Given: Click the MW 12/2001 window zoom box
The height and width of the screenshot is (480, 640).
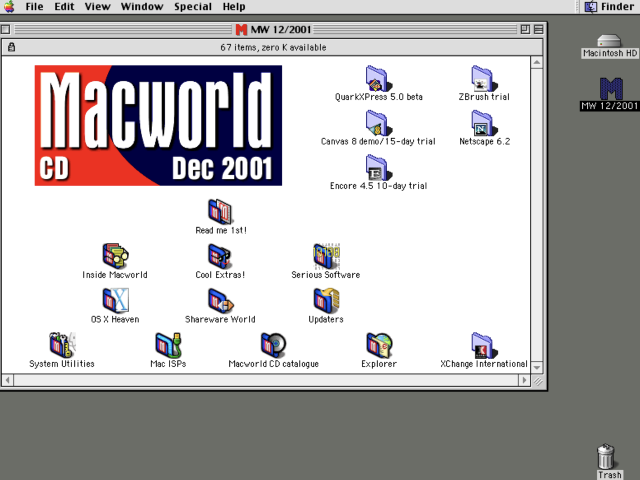Looking at the screenshot, I should tap(525, 29).
